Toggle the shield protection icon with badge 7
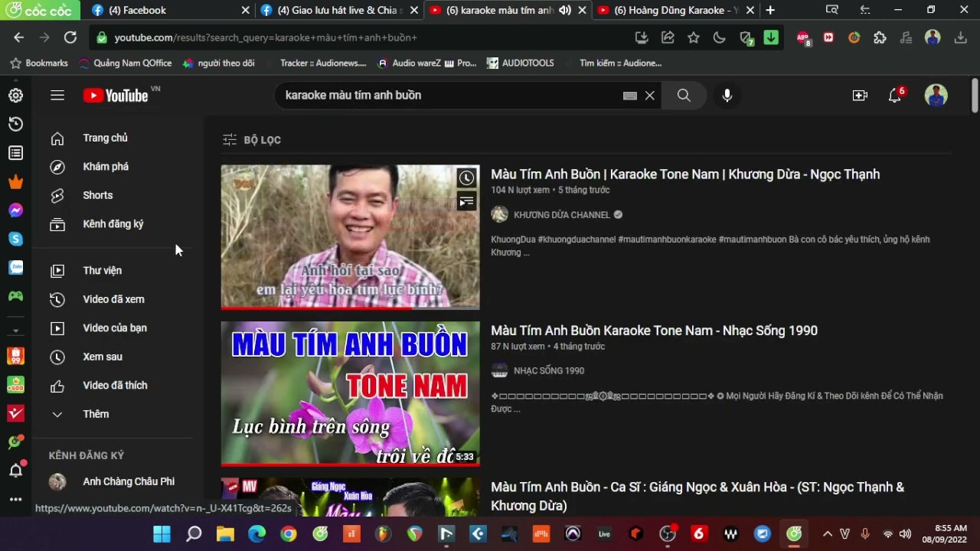The width and height of the screenshot is (980, 551). pyautogui.click(x=746, y=37)
